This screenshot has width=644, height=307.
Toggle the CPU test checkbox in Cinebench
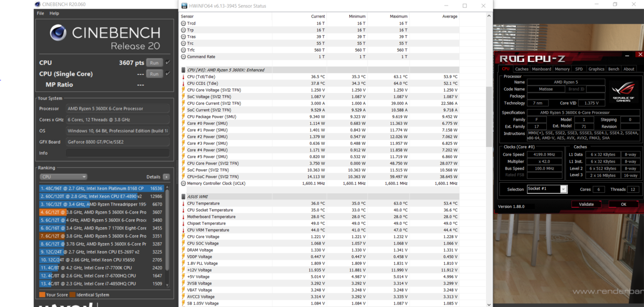click(x=168, y=63)
